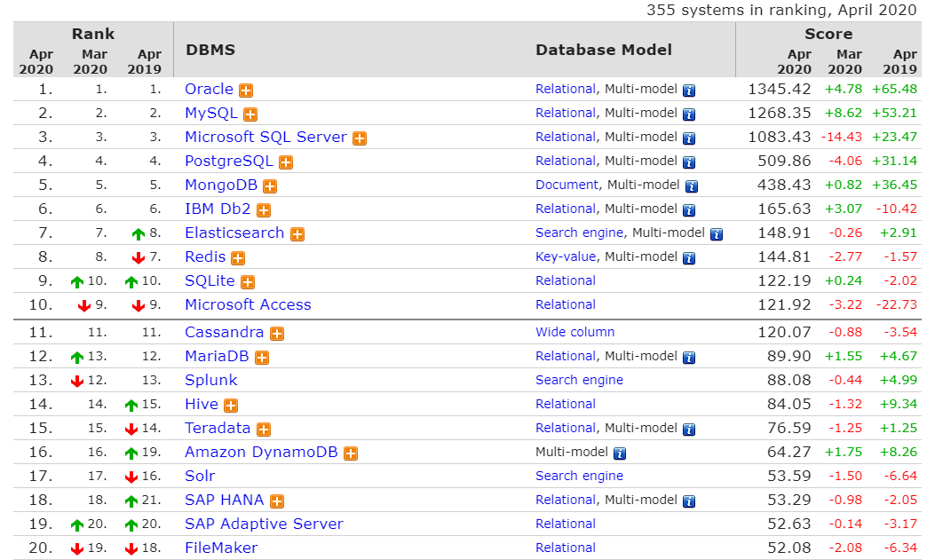Click Relational link in Oracle row

(x=566, y=90)
